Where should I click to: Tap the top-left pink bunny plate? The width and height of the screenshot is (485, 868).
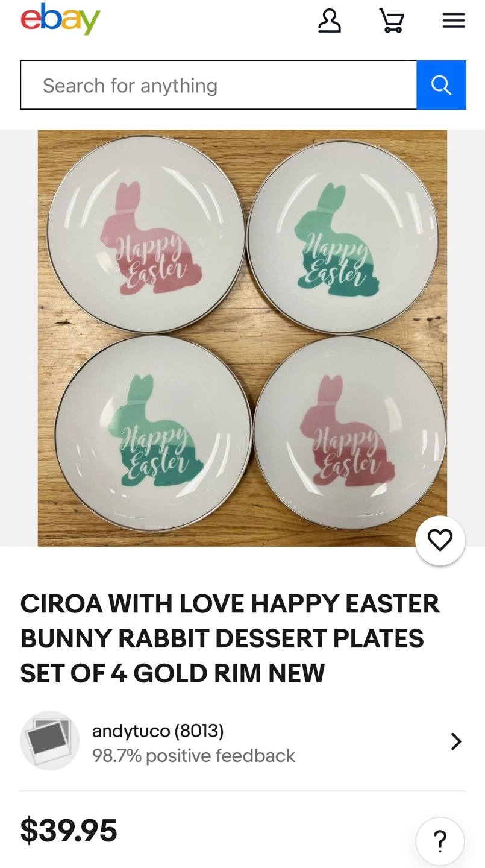(x=146, y=234)
